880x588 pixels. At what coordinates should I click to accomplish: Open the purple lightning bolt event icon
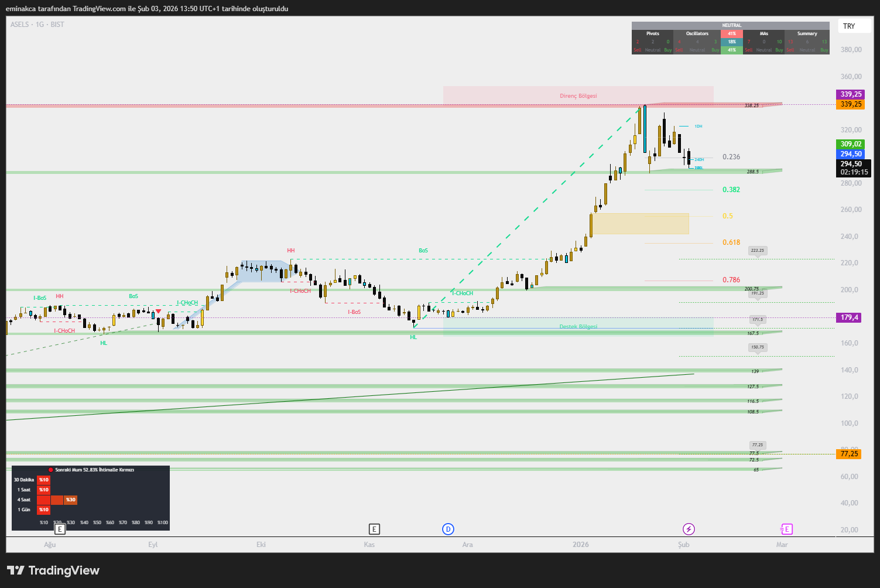[689, 529]
